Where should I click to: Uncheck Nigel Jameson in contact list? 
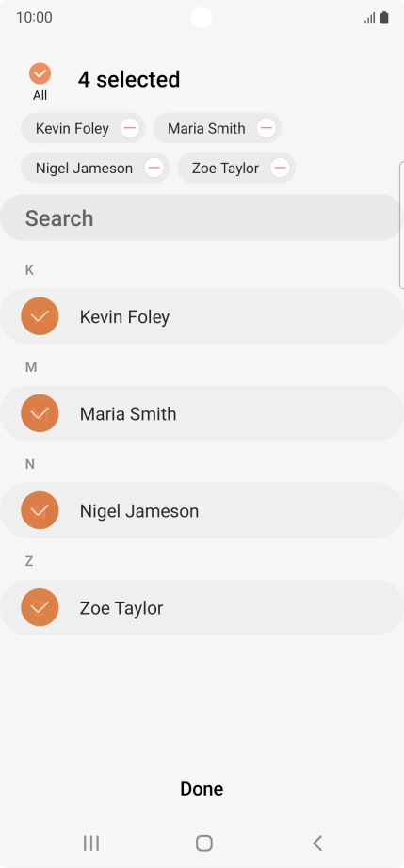pos(40,510)
